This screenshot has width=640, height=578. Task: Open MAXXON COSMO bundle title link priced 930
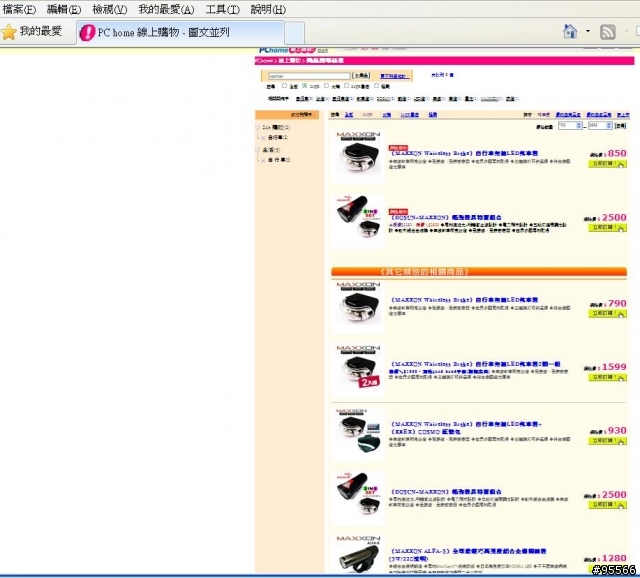pos(466,428)
